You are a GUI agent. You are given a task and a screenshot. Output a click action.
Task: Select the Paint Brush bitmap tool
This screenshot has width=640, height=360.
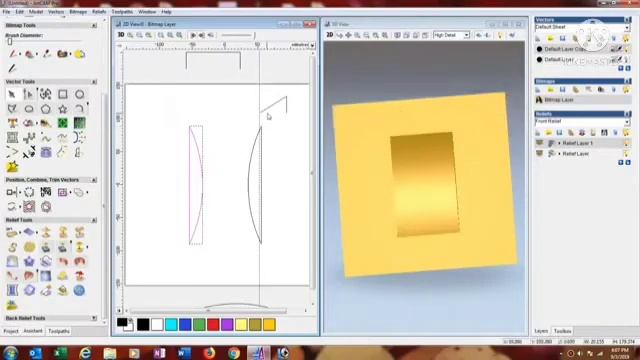pos(12,54)
